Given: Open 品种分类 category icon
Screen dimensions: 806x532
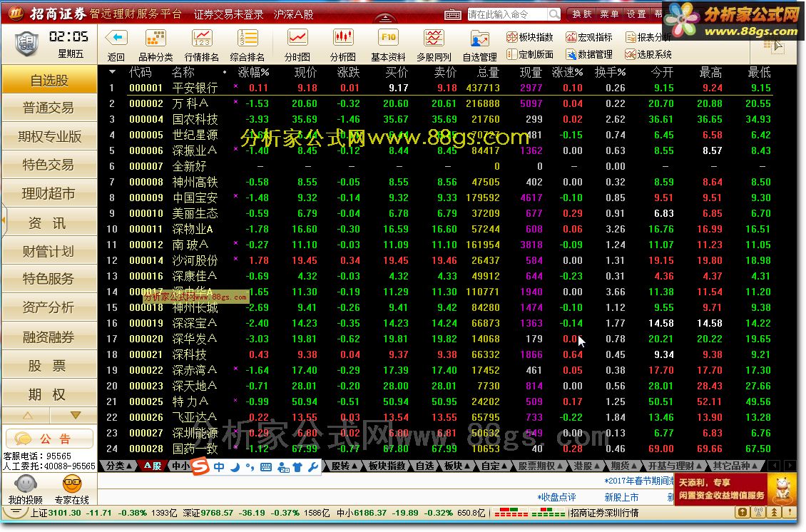Looking at the screenshot, I should [155, 38].
